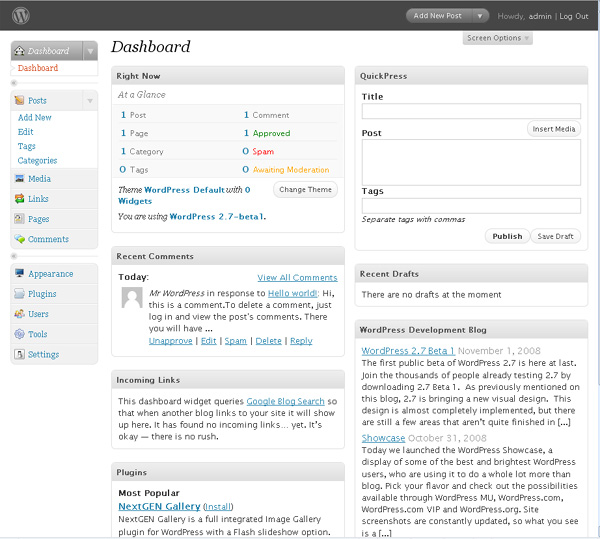Toggle the Dashboard menu arrow
600x539 pixels.
click(90, 51)
